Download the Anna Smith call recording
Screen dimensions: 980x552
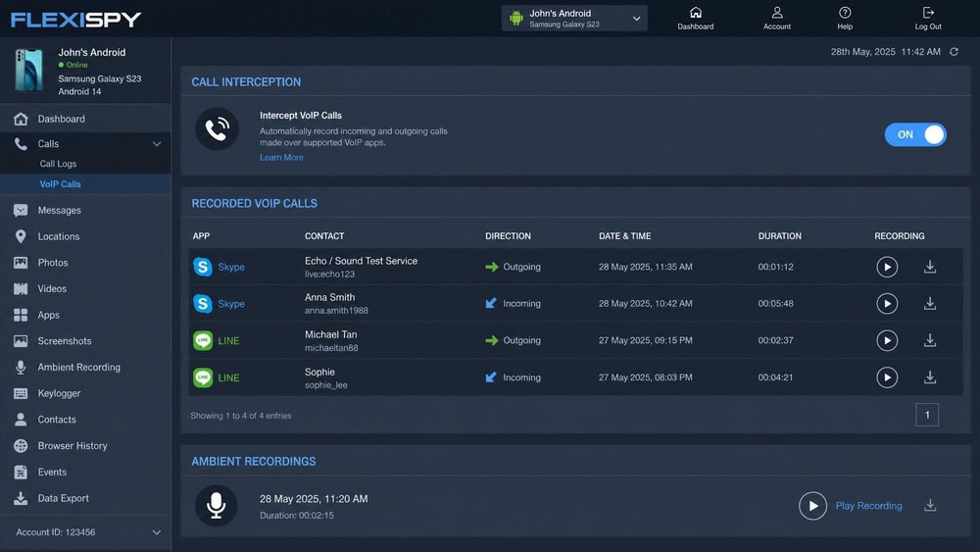(930, 304)
